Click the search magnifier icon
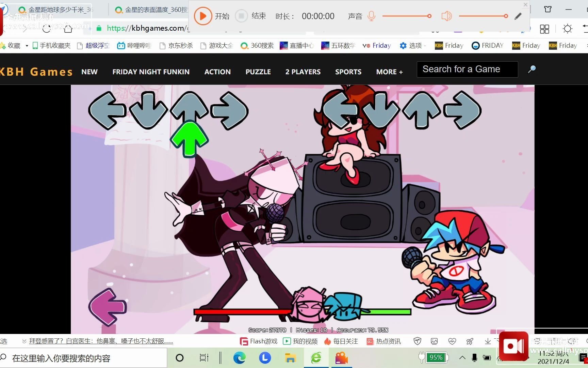 532,70
